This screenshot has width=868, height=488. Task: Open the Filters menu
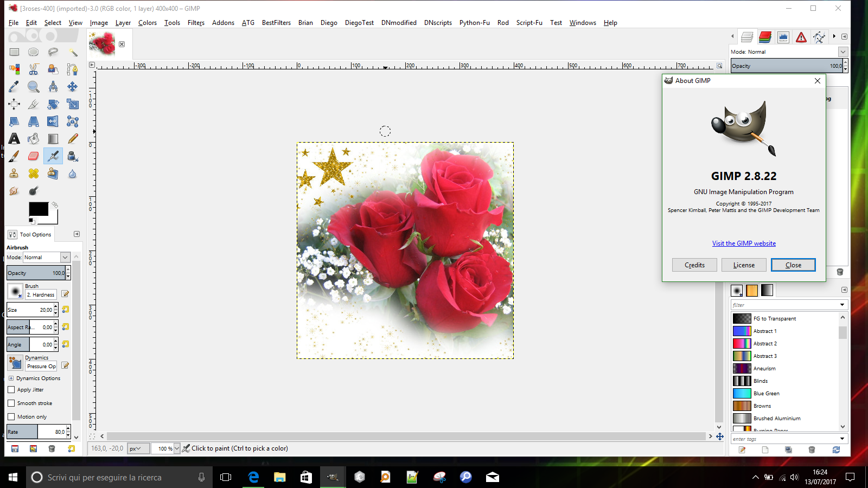[x=196, y=23]
